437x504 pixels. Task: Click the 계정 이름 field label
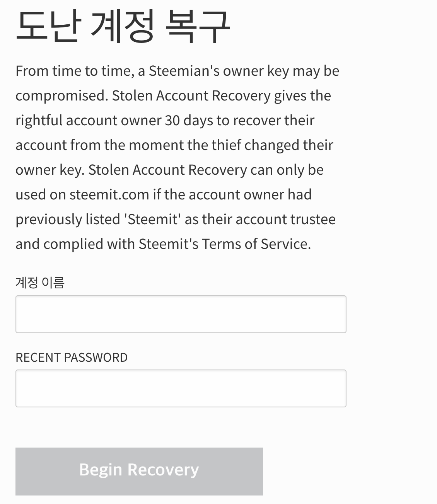coord(40,283)
